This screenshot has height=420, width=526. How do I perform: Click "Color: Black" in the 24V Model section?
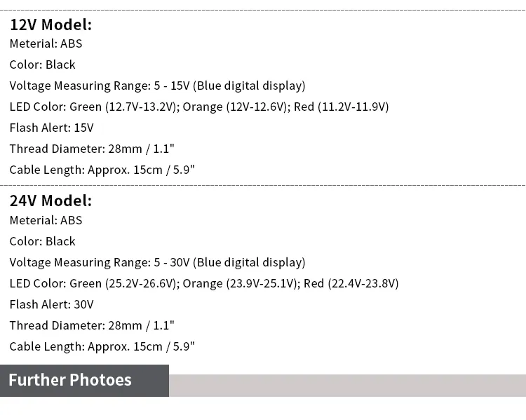click(x=42, y=241)
